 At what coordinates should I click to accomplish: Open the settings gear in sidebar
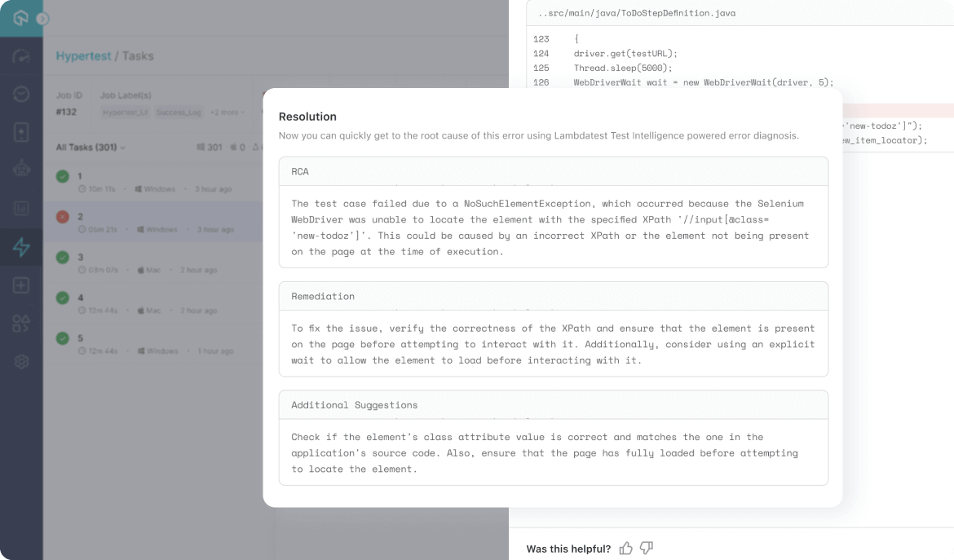[x=21, y=361]
